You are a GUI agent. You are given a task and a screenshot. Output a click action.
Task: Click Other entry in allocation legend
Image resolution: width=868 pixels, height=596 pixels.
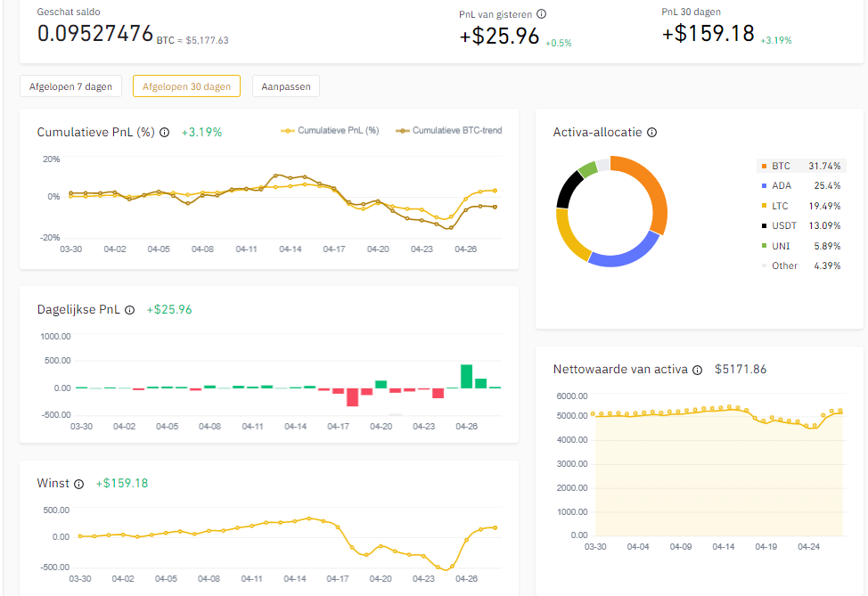[800, 265]
